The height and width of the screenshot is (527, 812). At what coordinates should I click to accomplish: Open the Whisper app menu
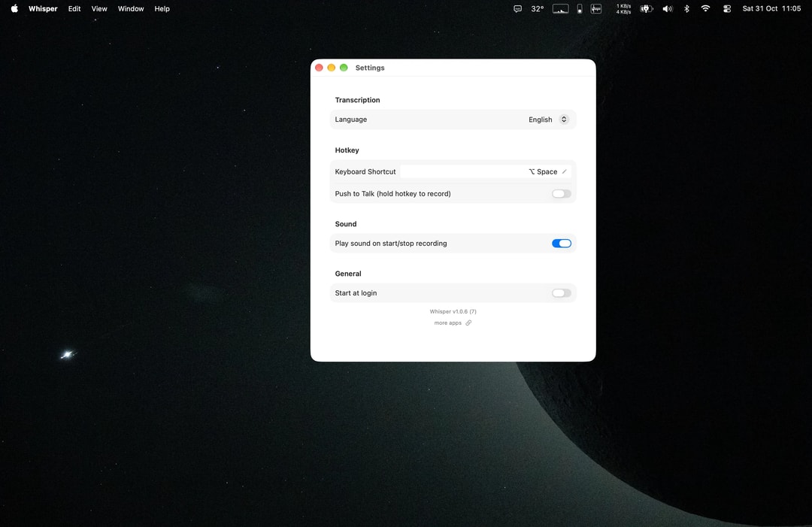43,9
